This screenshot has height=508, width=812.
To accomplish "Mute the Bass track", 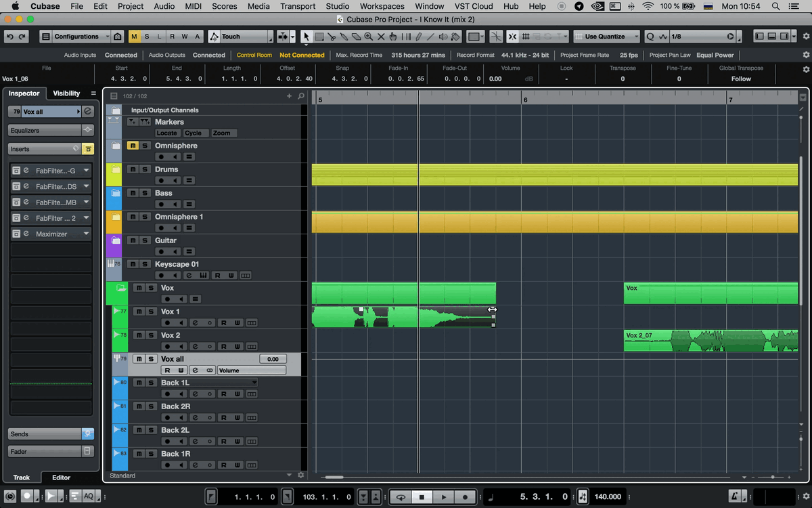I will (x=133, y=193).
